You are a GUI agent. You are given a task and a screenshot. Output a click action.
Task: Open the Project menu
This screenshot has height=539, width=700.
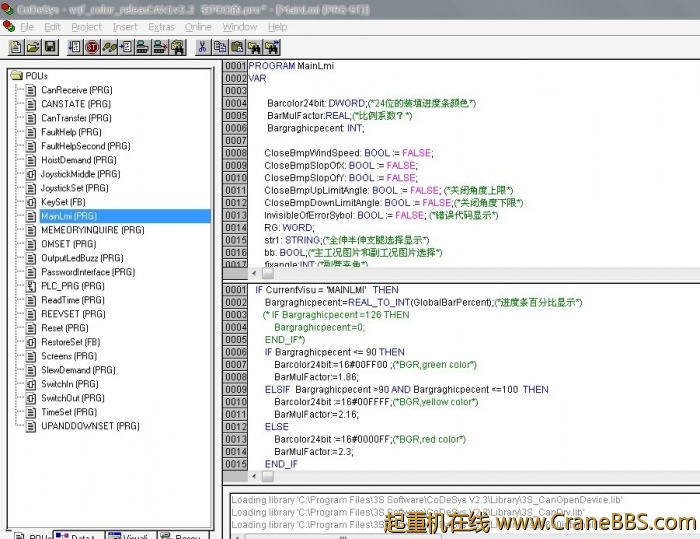pyautogui.click(x=86, y=27)
